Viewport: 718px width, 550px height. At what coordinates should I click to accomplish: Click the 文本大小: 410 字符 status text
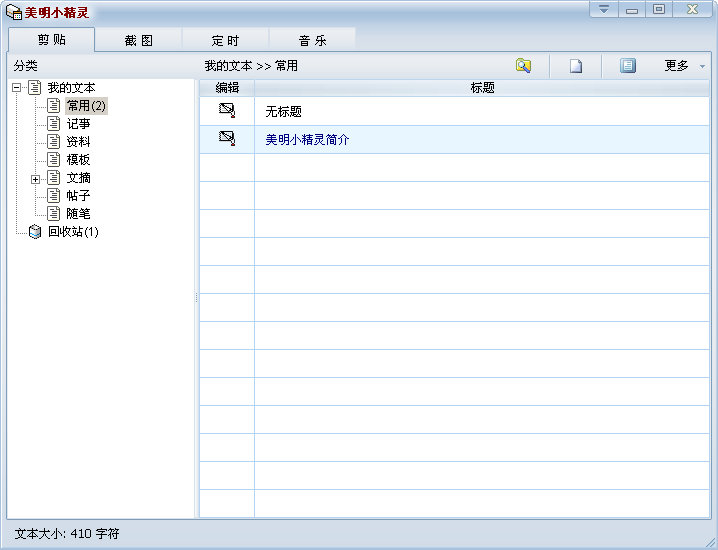[x=67, y=534]
